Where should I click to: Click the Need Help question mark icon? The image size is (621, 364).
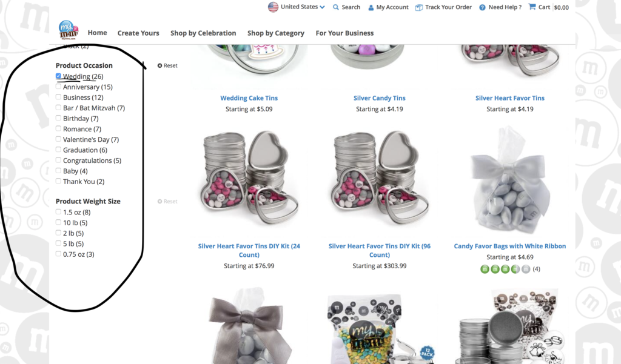coord(482,7)
